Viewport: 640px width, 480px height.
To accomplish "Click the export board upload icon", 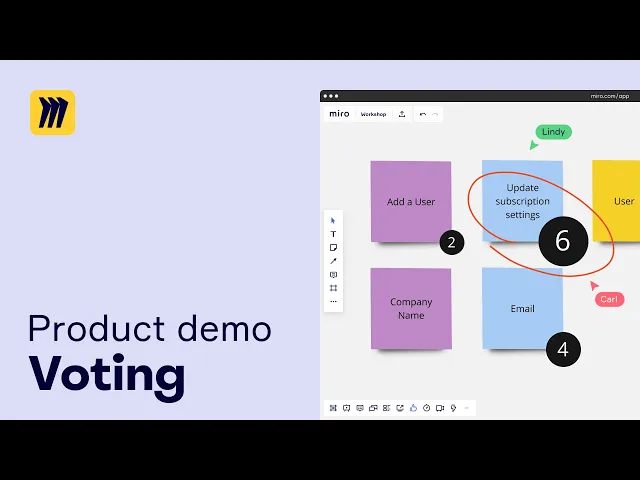I will click(402, 114).
